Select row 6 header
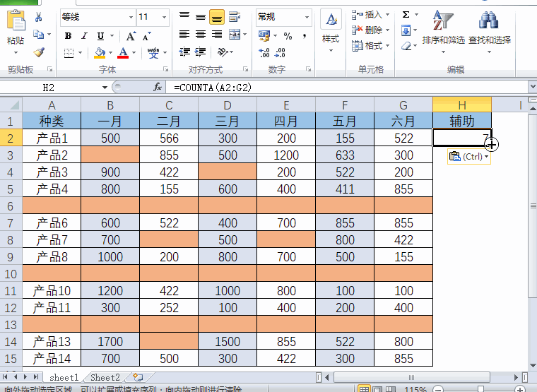 click(x=11, y=206)
